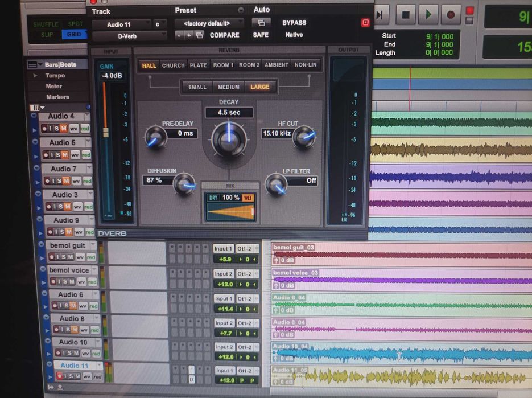Solo the Audio 4 track
The height and width of the screenshot is (398, 532).
[x=57, y=128]
